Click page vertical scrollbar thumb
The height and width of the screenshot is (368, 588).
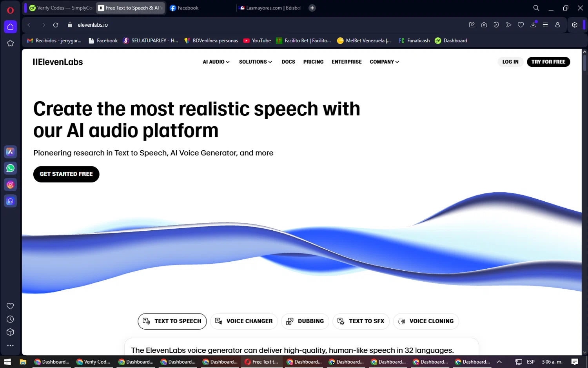pos(584,63)
